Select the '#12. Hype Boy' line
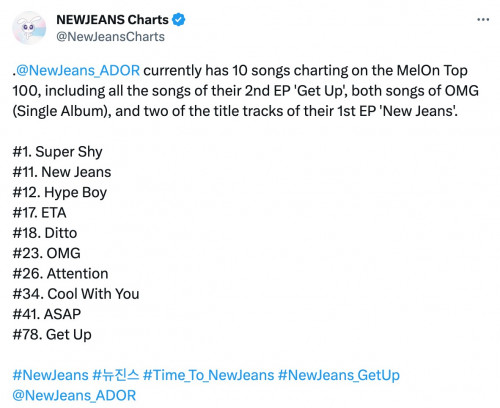The height and width of the screenshot is (408, 500). [x=60, y=193]
